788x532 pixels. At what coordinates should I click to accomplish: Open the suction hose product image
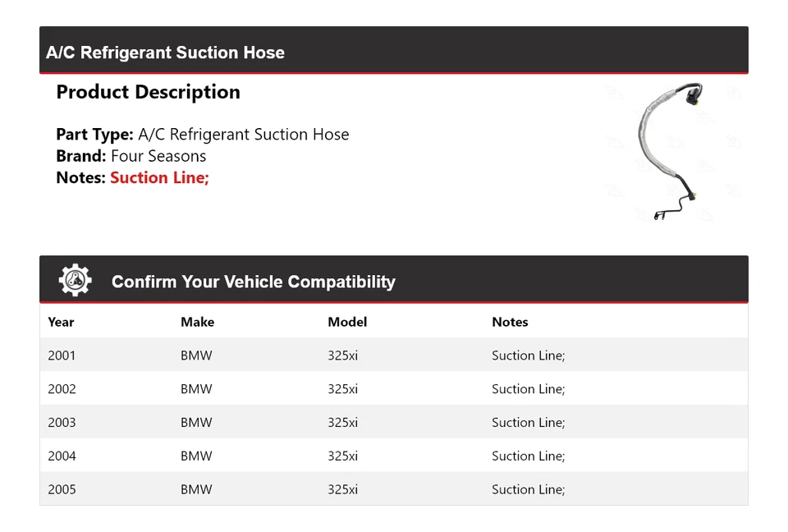pyautogui.click(x=669, y=151)
